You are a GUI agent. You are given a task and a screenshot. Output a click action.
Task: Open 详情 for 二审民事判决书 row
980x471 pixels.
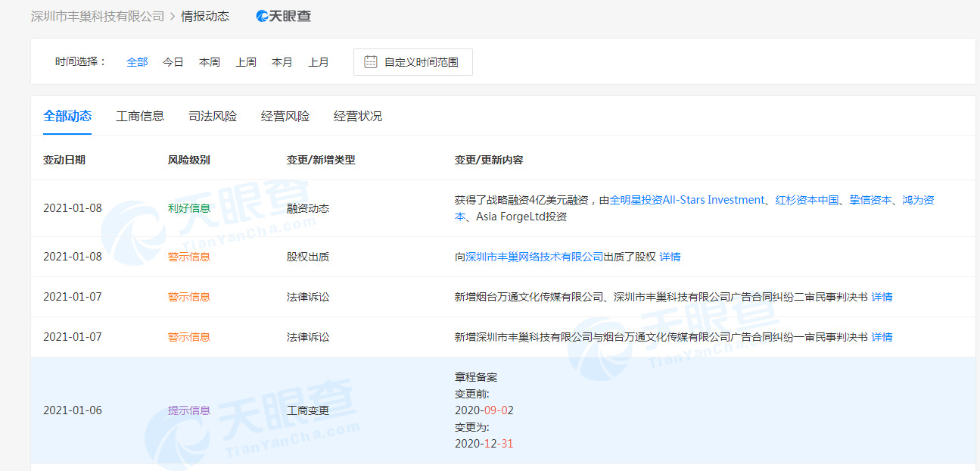click(882, 297)
